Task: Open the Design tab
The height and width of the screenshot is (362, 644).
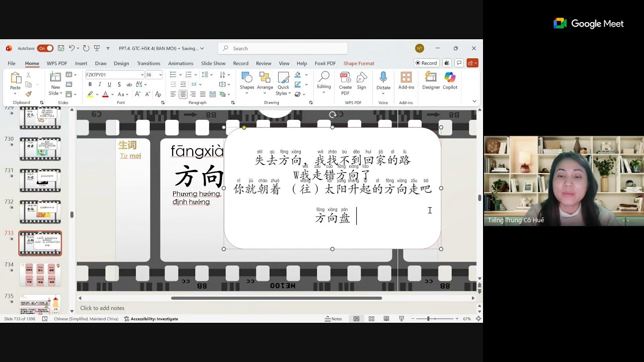Action: coord(121,63)
